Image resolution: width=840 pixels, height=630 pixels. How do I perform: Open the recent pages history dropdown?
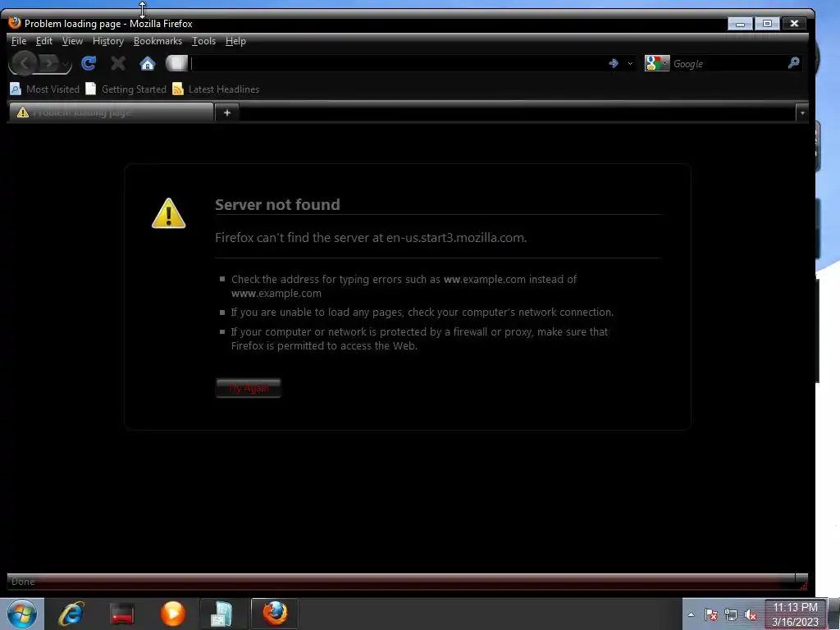pos(66,64)
